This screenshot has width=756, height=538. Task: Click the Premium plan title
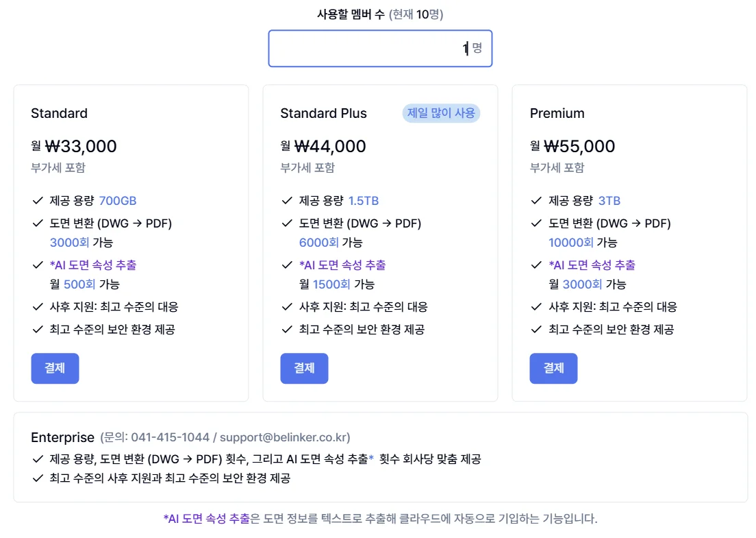click(557, 113)
